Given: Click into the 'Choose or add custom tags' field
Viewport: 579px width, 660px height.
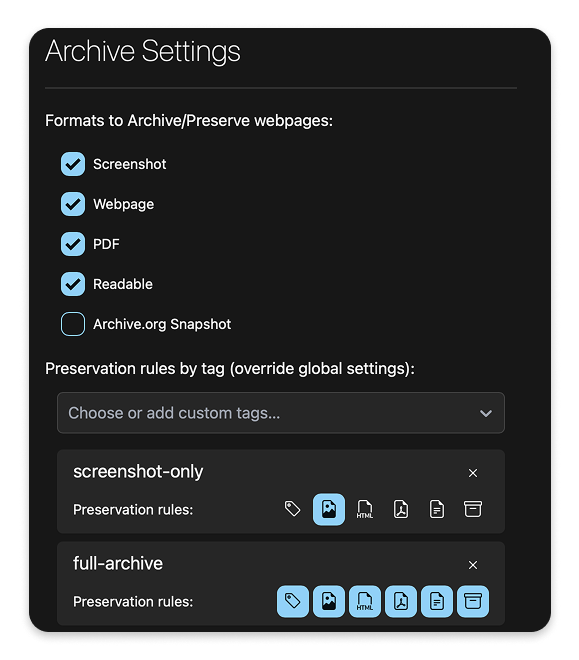Looking at the screenshot, I should (x=281, y=413).
